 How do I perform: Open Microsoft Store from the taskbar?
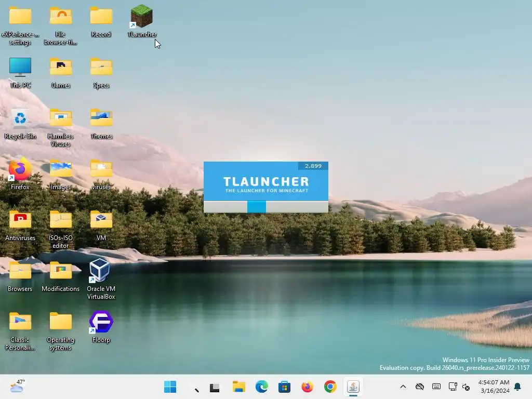pos(284,387)
